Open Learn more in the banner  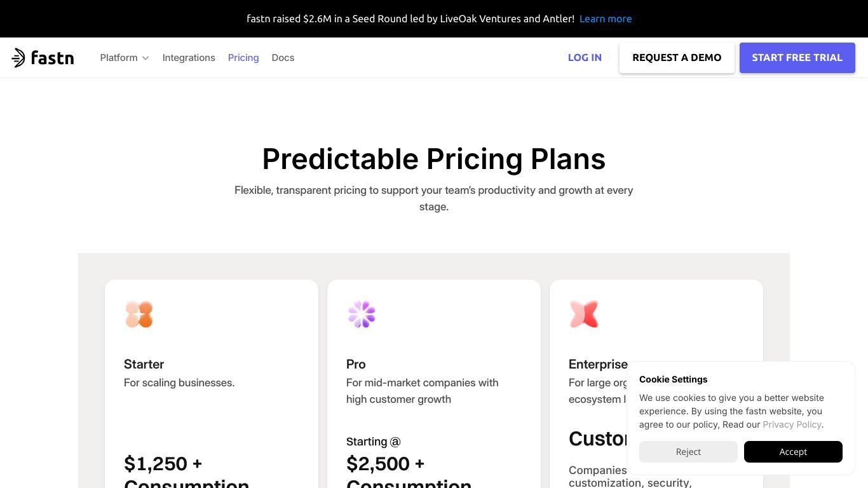tap(606, 19)
